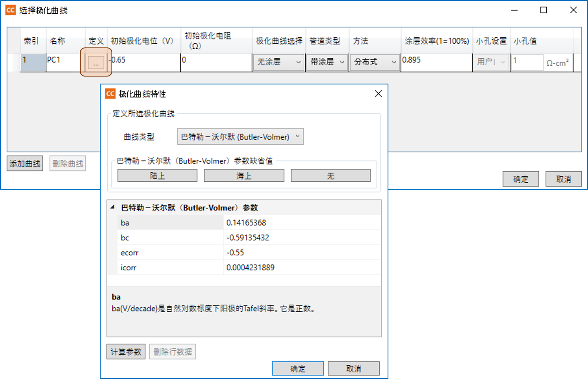Open the 小孔设置 dropdown showing 用户
The image size is (588, 379).
(x=491, y=62)
